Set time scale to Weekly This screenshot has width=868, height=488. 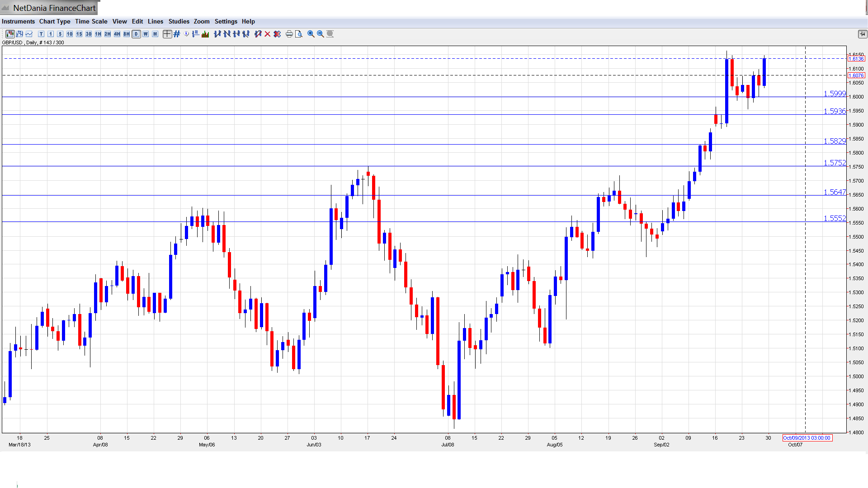click(146, 34)
